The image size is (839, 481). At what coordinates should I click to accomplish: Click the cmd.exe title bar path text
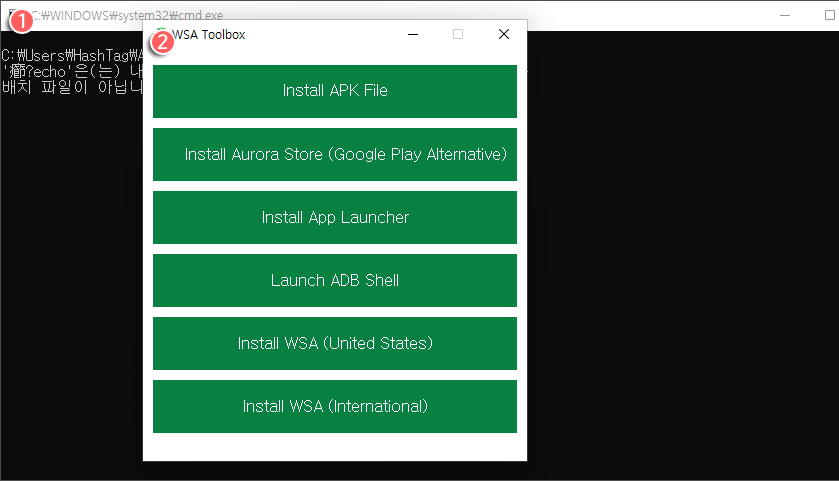(127, 16)
